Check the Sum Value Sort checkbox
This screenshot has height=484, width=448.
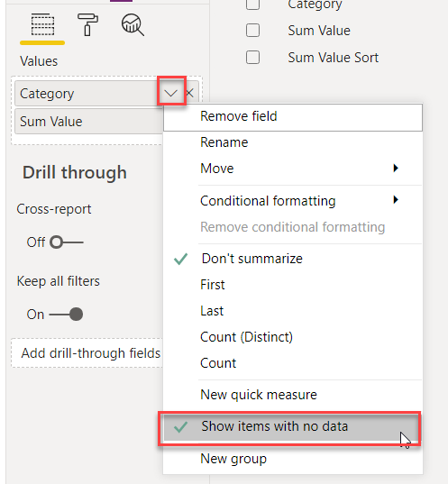tap(252, 58)
